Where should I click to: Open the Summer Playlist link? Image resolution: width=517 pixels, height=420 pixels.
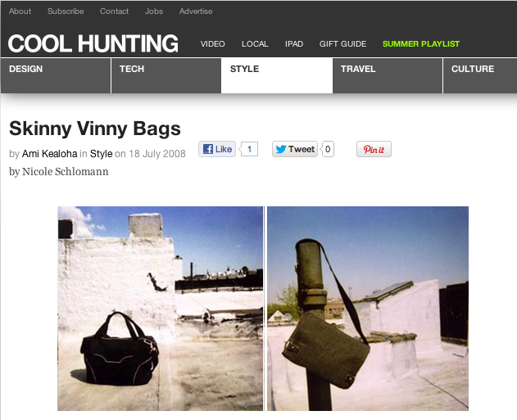(x=421, y=44)
